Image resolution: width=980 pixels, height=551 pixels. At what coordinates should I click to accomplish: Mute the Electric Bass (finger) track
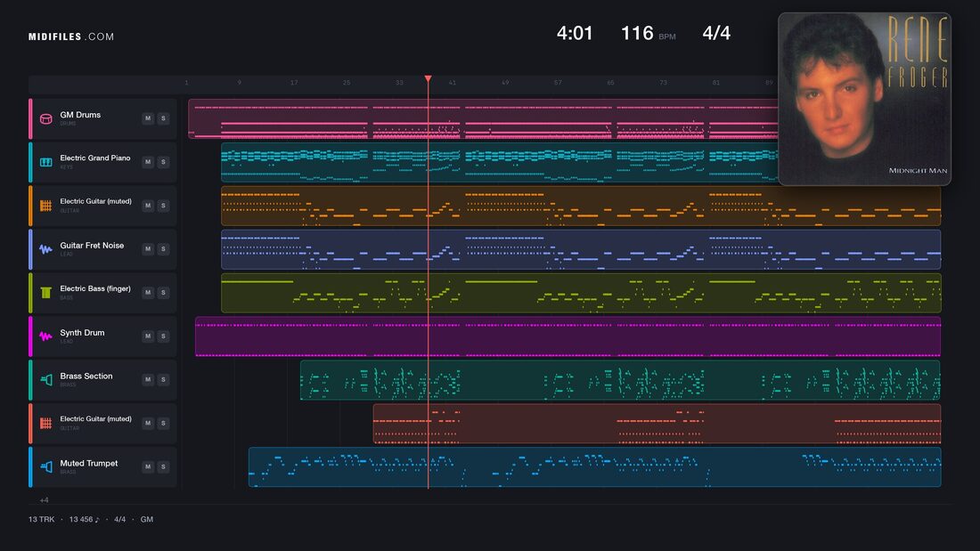click(148, 292)
